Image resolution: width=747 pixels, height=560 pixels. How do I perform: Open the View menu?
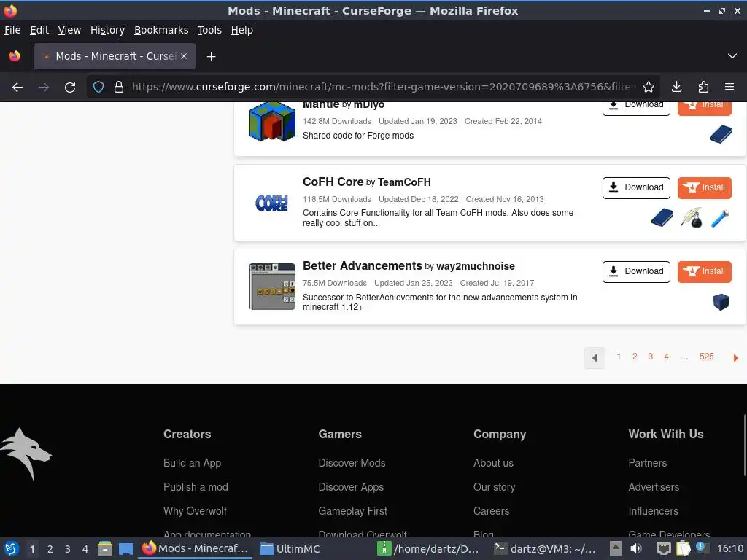(69, 30)
